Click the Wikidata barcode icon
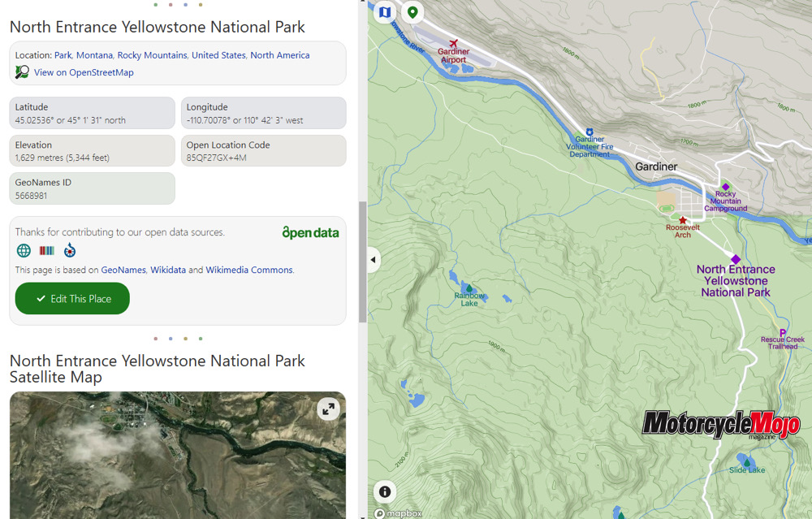The width and height of the screenshot is (812, 519). [x=47, y=251]
